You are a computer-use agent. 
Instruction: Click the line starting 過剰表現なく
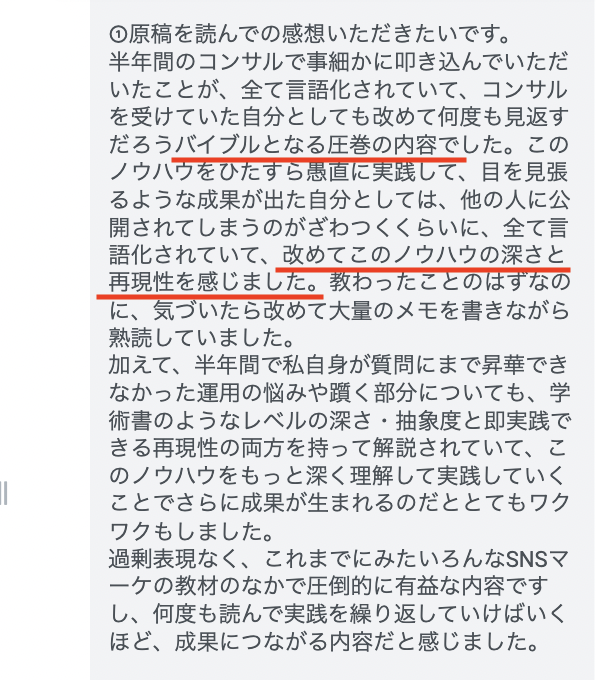coord(339,559)
